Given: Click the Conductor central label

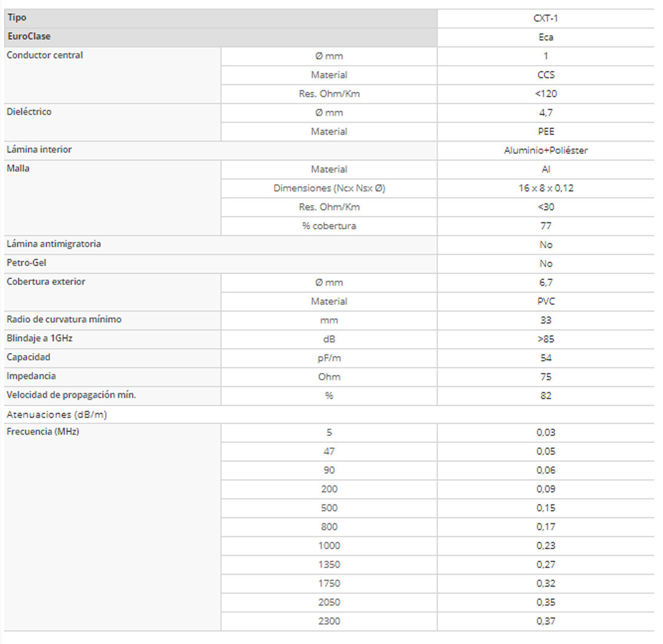Looking at the screenshot, I should tap(45, 56).
